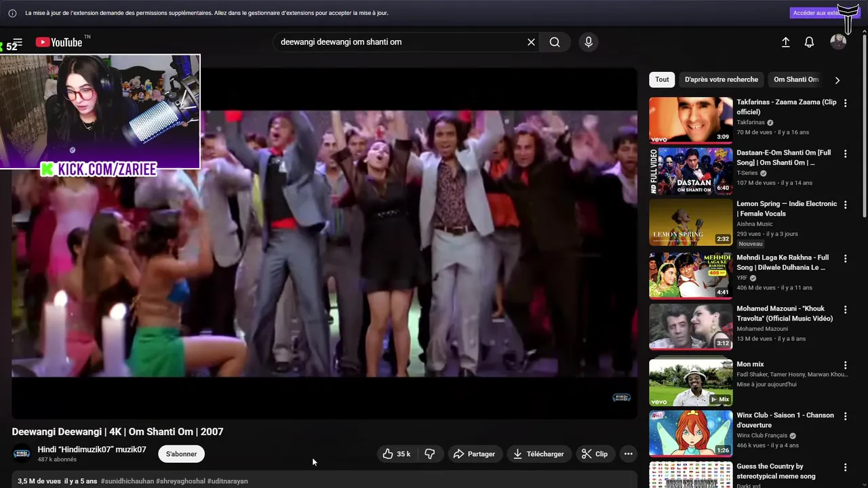Image resolution: width=868 pixels, height=488 pixels.
Task: Open Mehndi Laga Ke Rakhna title
Action: pos(783,262)
